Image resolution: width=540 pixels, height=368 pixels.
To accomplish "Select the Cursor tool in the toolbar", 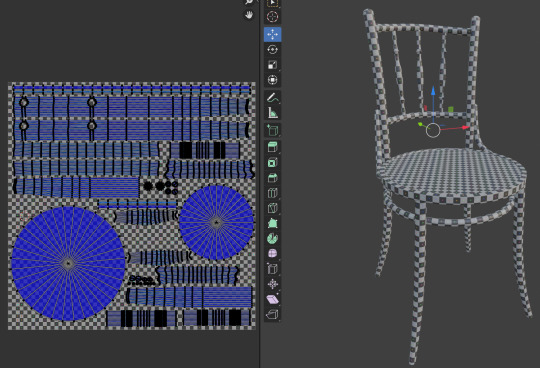I will coord(272,17).
